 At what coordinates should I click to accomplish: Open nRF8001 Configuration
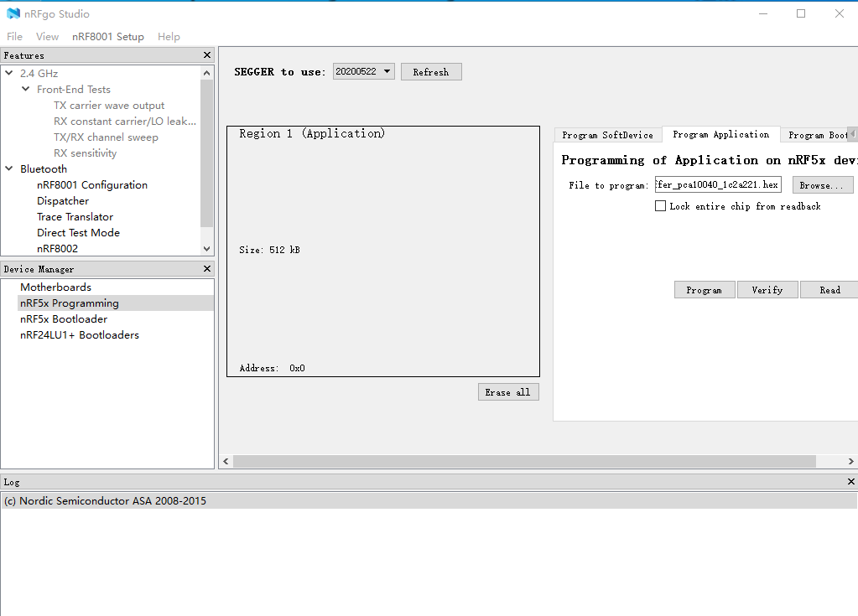click(92, 184)
